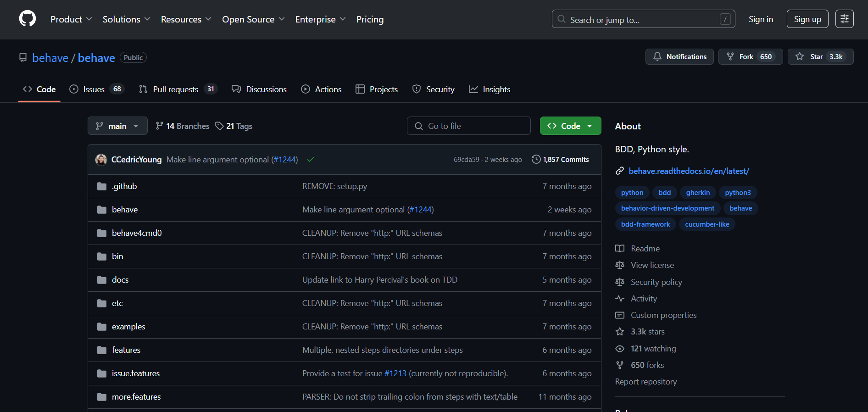
Task: Click the Sign up button
Action: (x=807, y=19)
